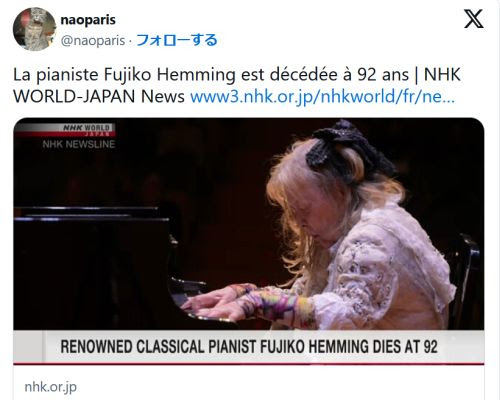Follow naoparis via フォローする

[x=177, y=40]
